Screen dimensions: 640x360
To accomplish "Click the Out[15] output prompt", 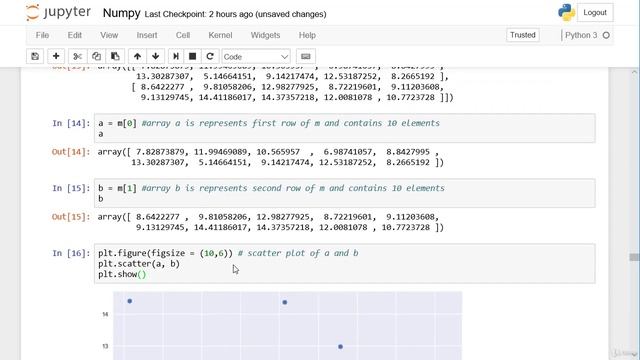I will (70, 217).
